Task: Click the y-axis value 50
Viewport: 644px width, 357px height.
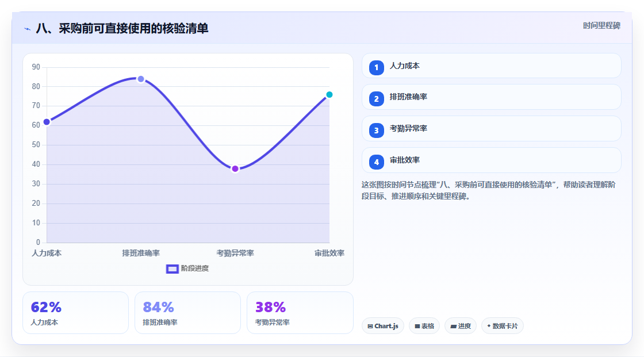Action: (36, 145)
